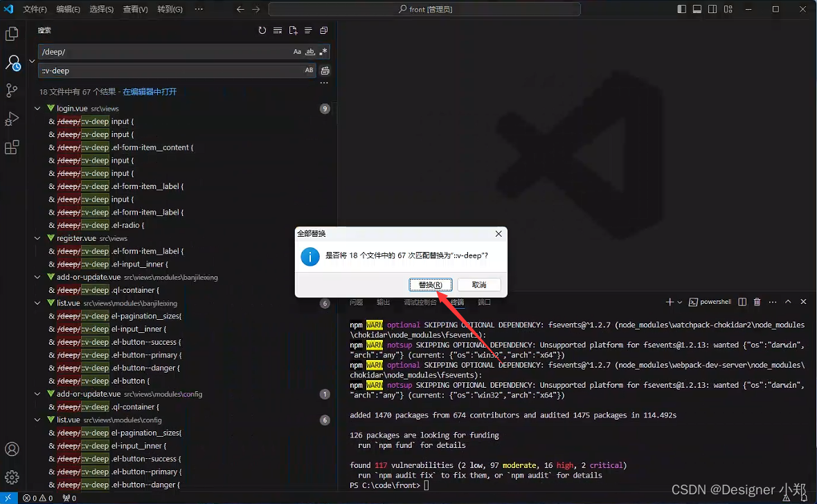
Task: Open the Explorer view in activity bar
Action: [x=12, y=34]
